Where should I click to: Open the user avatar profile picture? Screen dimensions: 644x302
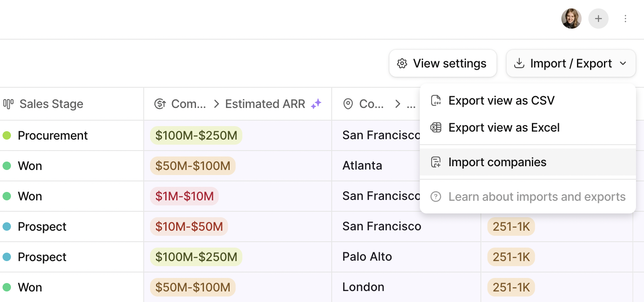[571, 19]
